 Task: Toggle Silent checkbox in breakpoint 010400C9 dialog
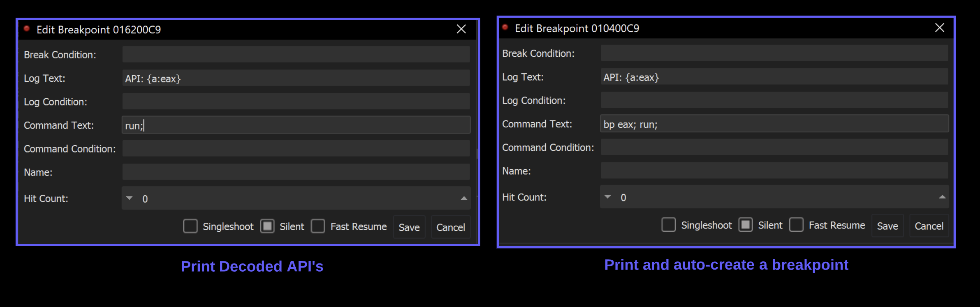(746, 225)
